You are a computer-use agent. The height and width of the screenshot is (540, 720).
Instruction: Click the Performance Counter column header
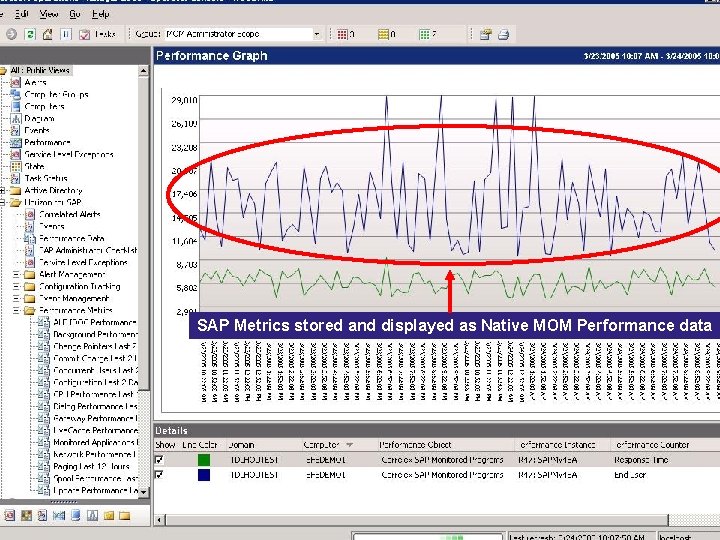[652, 445]
